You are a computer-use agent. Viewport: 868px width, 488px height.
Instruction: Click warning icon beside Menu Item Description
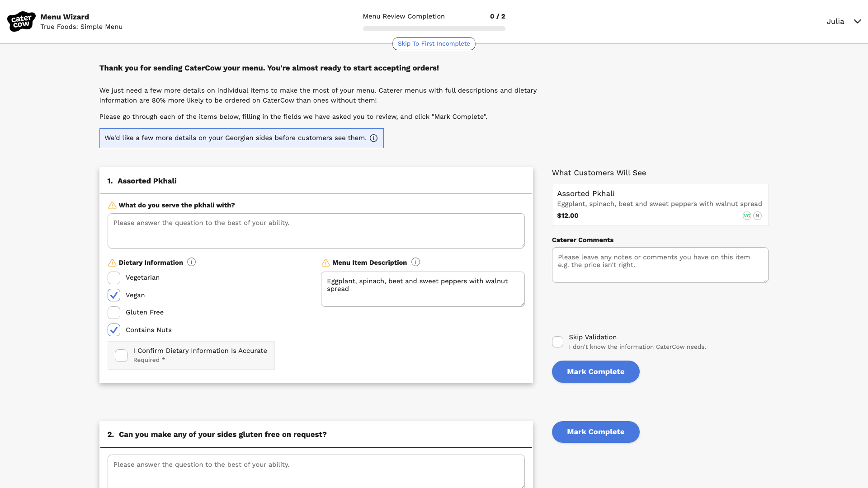click(x=325, y=263)
